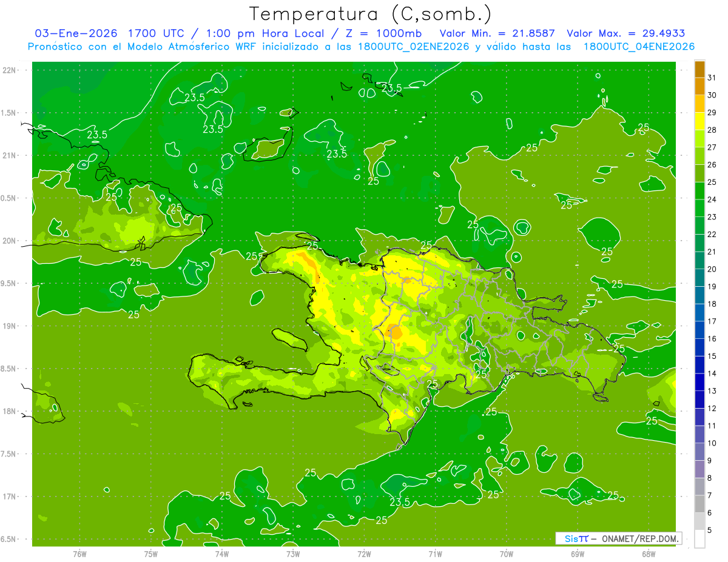Click the '70W' longitude axis label
Image resolution: width=728 pixels, height=562 pixels.
(507, 554)
